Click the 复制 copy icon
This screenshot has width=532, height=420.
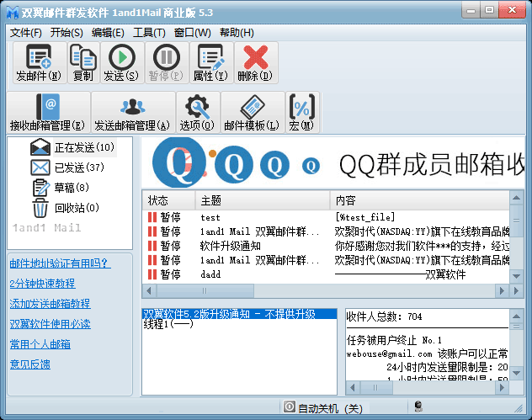pos(83,63)
